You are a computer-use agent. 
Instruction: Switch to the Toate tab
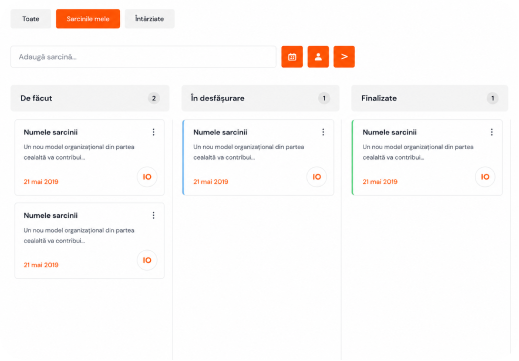pos(31,19)
